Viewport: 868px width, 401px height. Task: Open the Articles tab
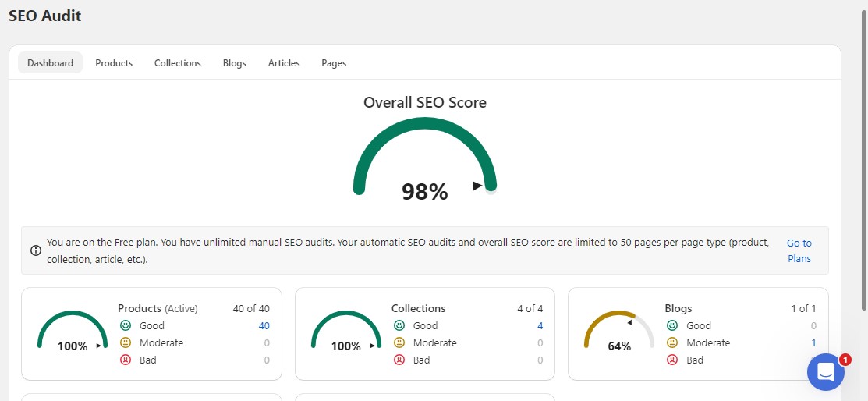coord(284,62)
